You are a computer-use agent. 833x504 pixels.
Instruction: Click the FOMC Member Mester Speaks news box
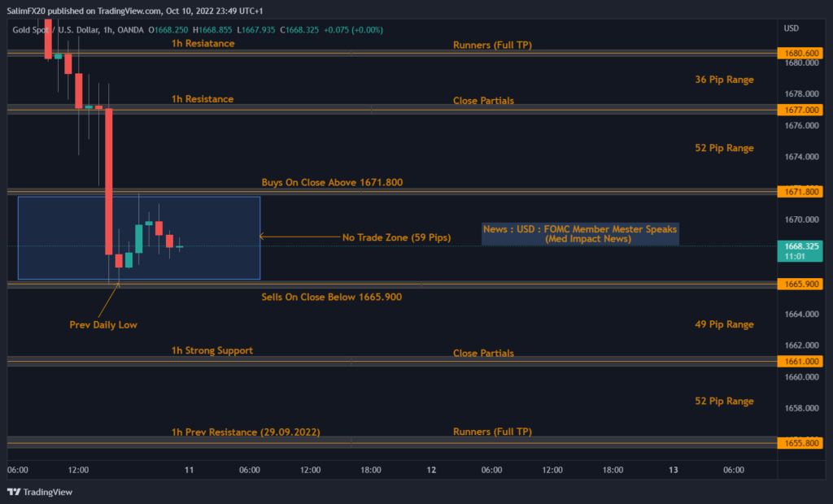tap(580, 233)
